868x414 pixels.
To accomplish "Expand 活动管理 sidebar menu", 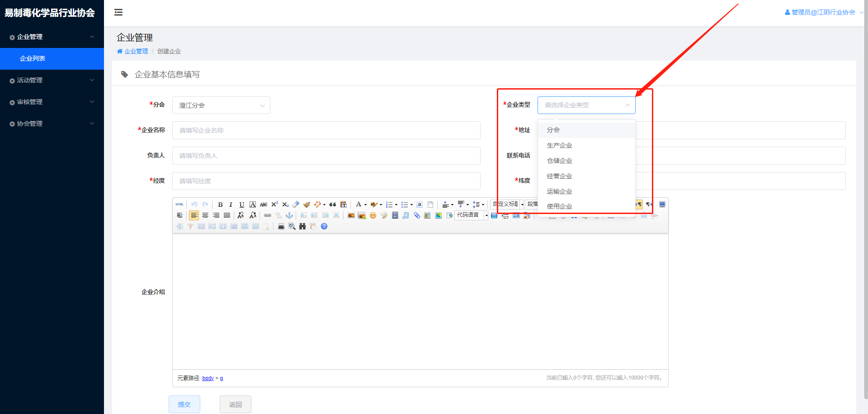I will tap(52, 80).
